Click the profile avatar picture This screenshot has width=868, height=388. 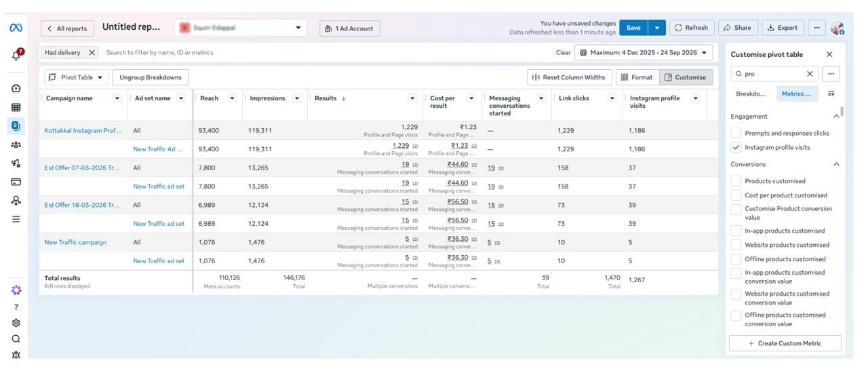[x=837, y=28]
